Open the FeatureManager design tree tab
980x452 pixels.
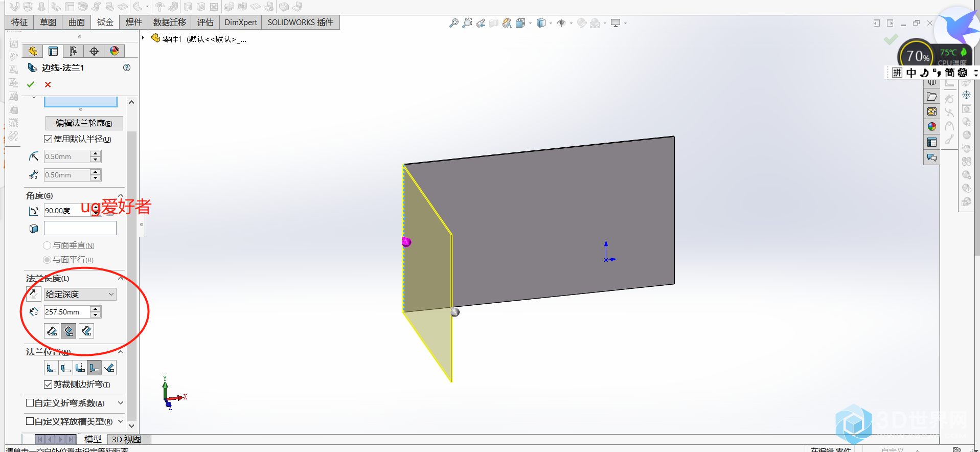pos(33,51)
